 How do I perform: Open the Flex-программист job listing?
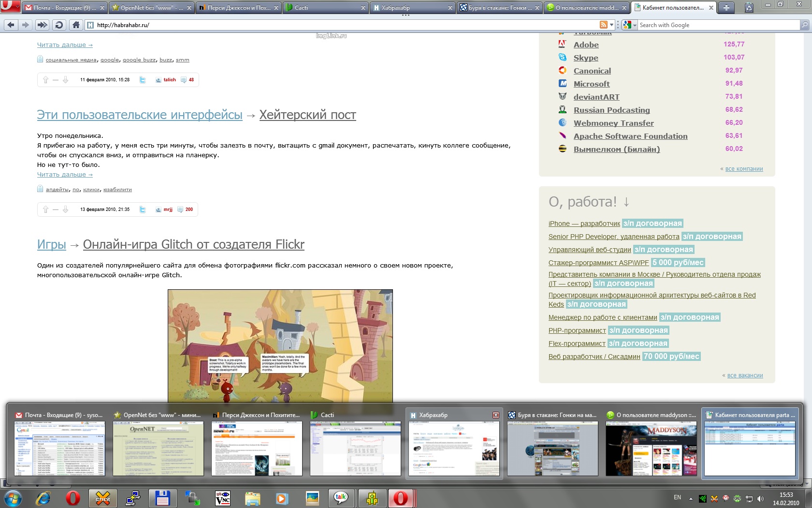(x=577, y=344)
